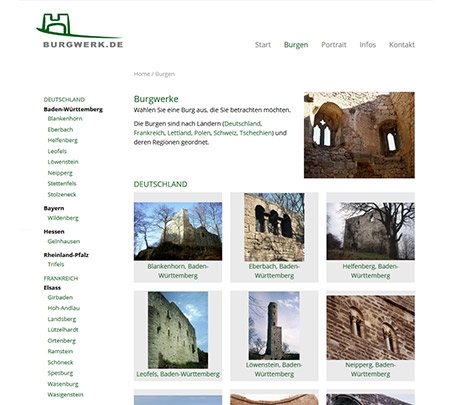
Task: Click the Elsass sidebar region label
Action: [52, 288]
